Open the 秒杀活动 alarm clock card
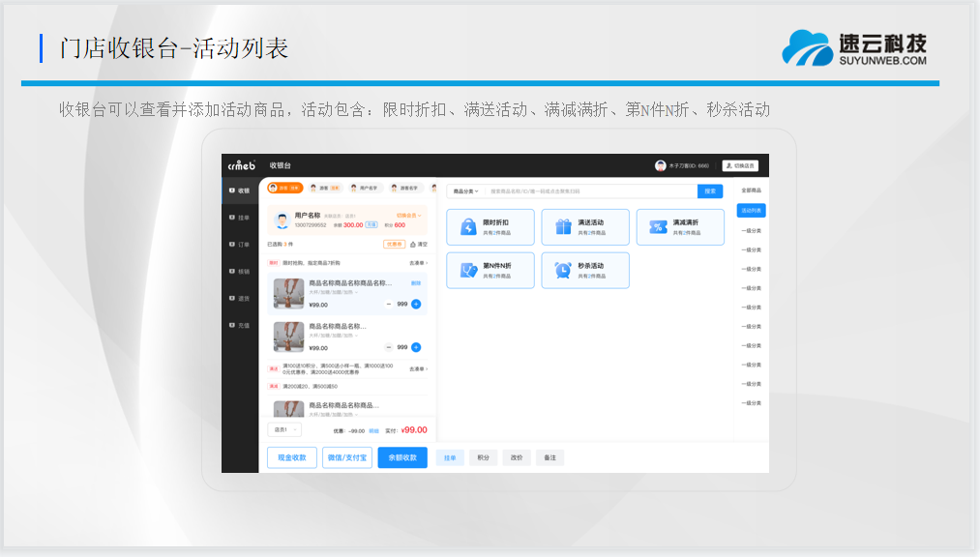The height and width of the screenshot is (557, 980). [584, 271]
